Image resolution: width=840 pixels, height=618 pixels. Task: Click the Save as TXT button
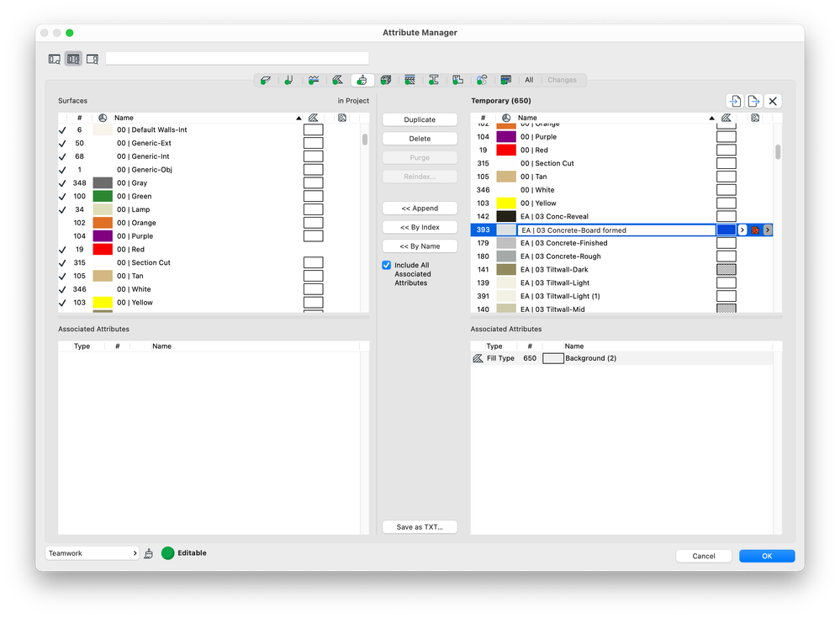pos(420,526)
